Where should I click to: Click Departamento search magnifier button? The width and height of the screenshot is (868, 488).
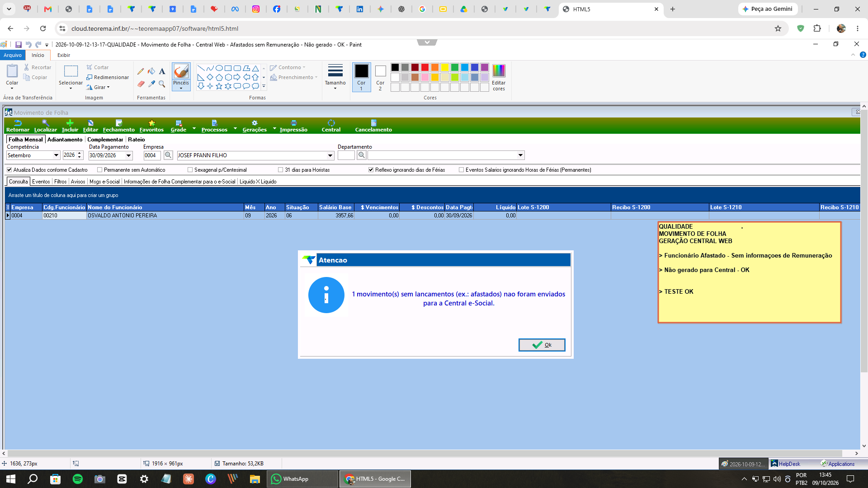coord(362,155)
